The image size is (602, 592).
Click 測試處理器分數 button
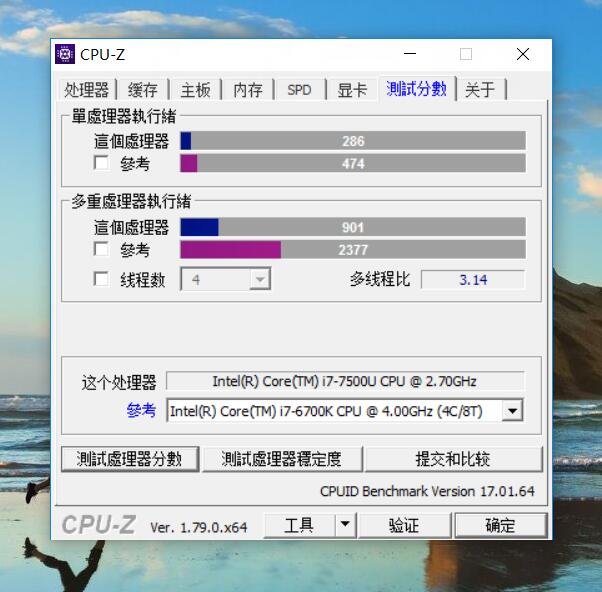coord(130,459)
